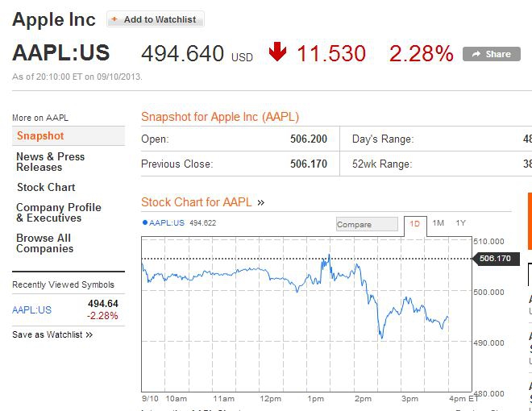This screenshot has width=532, height=411.
Task: Switch chart to 1D tab
Action: 414,223
